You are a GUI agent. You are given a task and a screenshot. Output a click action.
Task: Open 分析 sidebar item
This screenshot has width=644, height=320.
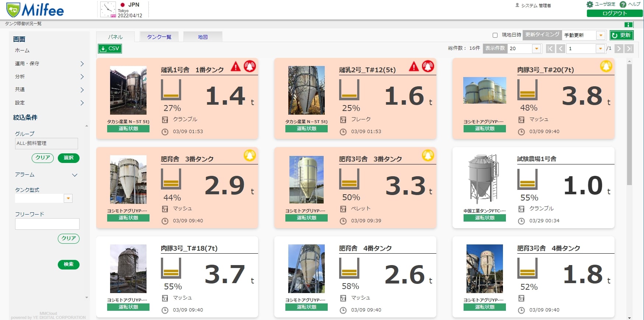pyautogui.click(x=20, y=77)
